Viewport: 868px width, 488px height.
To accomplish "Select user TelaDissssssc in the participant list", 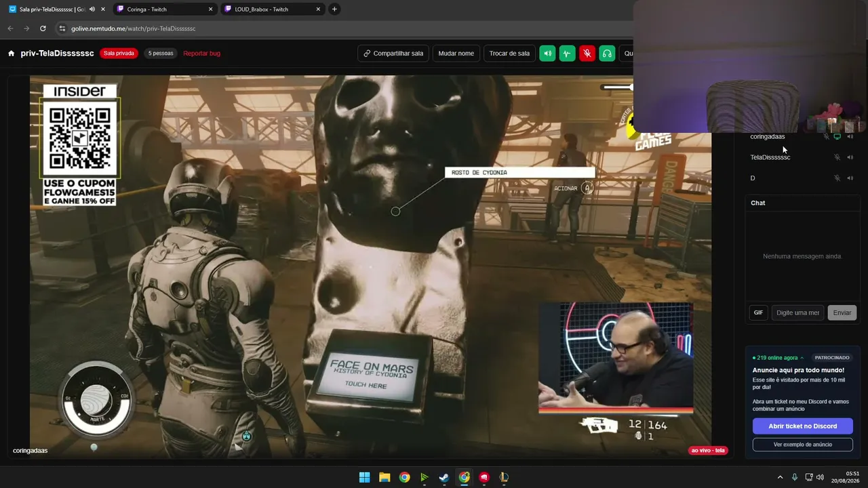I will pos(770,157).
